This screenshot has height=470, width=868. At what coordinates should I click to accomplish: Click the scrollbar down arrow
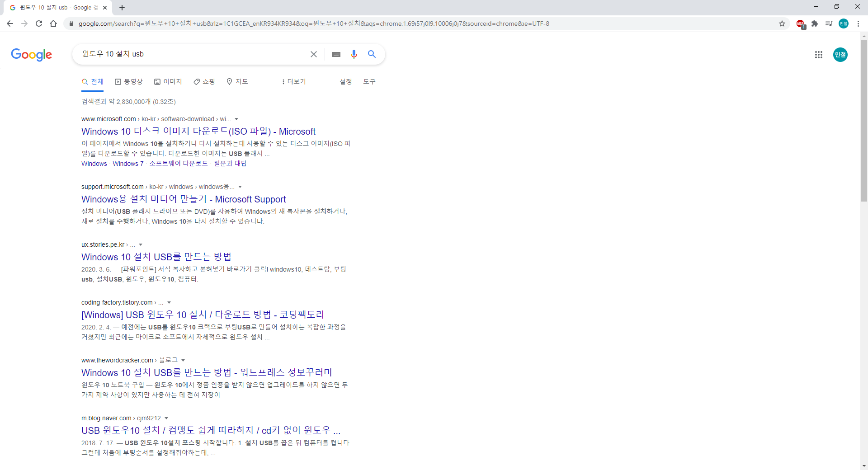(864, 466)
